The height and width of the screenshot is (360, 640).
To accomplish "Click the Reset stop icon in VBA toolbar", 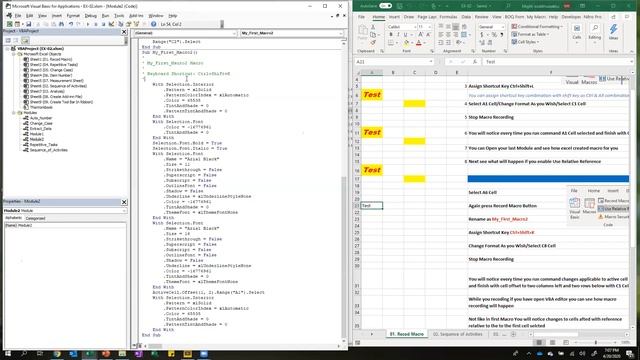I will tap(103, 24).
